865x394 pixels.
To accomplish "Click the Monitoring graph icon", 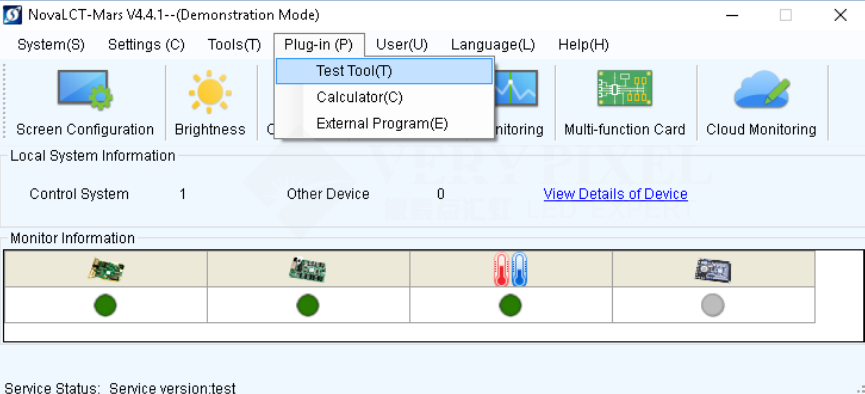I will click(517, 88).
